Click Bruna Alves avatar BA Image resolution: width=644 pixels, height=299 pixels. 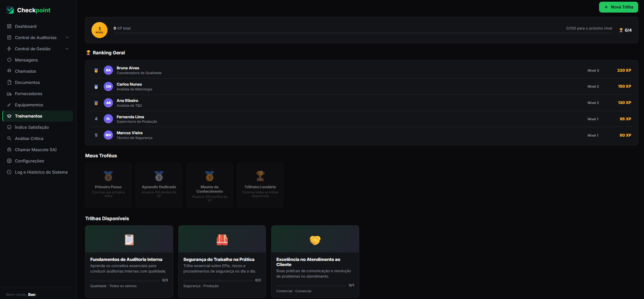coord(108,70)
